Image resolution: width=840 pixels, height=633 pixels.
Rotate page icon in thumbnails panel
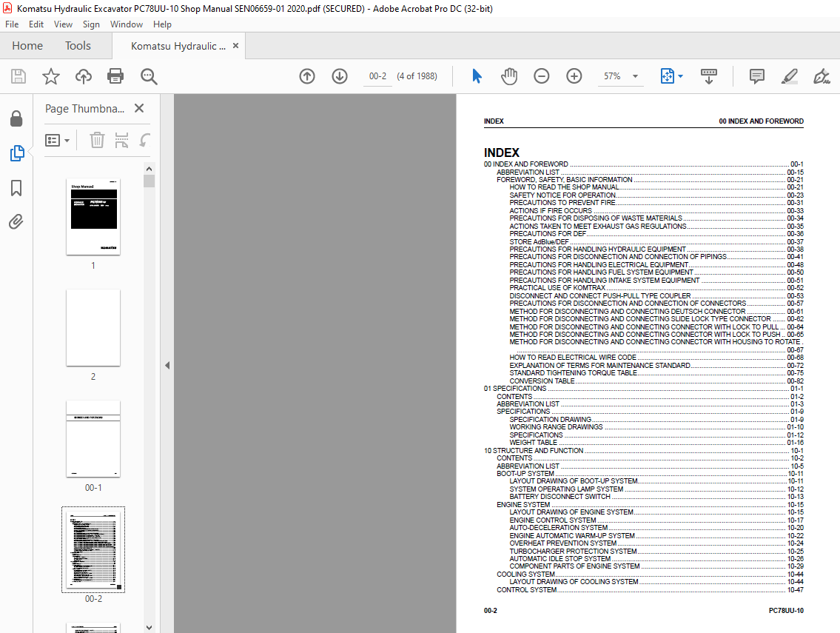tap(144, 141)
